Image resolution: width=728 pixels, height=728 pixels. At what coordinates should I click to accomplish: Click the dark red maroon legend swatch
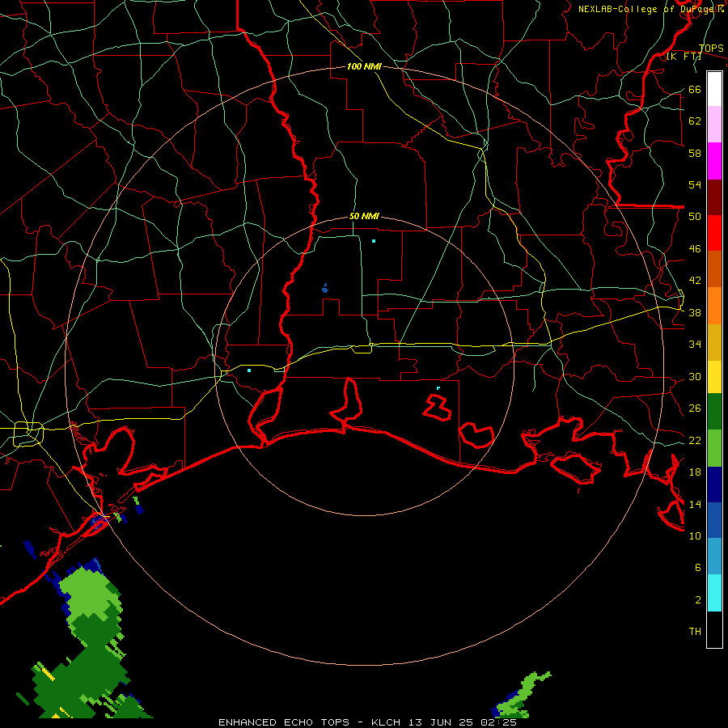coord(714,197)
